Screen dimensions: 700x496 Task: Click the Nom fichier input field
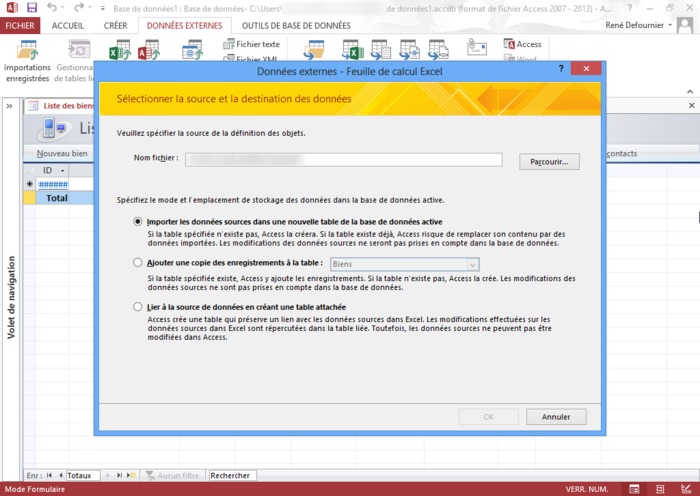[x=344, y=159]
